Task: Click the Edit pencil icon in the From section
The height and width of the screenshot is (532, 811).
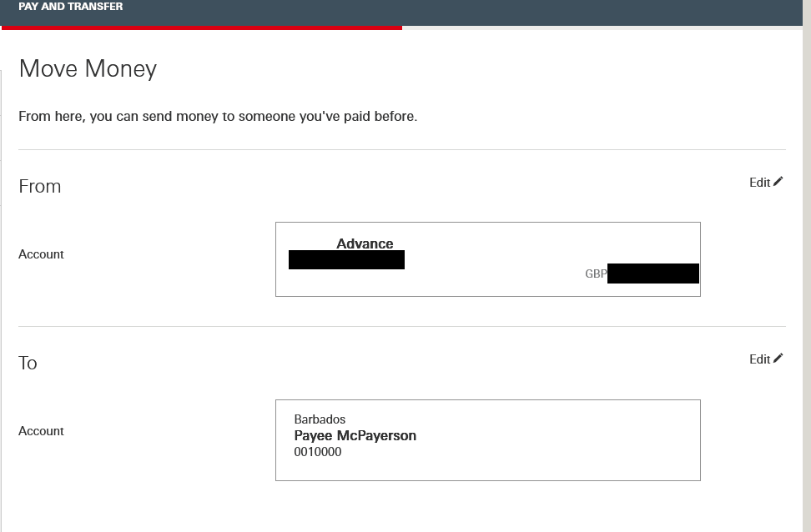Action: point(778,182)
